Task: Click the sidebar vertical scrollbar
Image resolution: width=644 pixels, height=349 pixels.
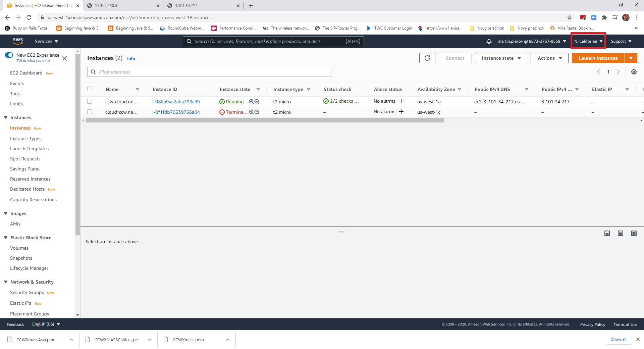Action: (77, 144)
